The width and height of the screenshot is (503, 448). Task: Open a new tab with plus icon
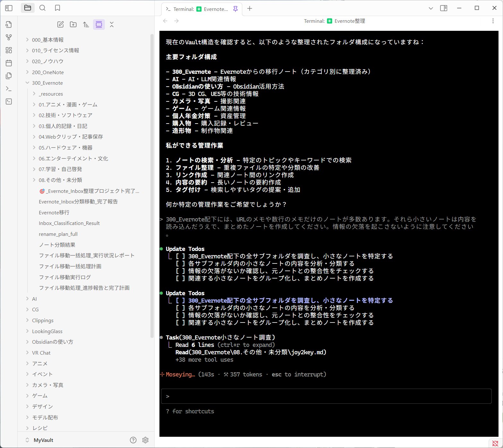(250, 9)
